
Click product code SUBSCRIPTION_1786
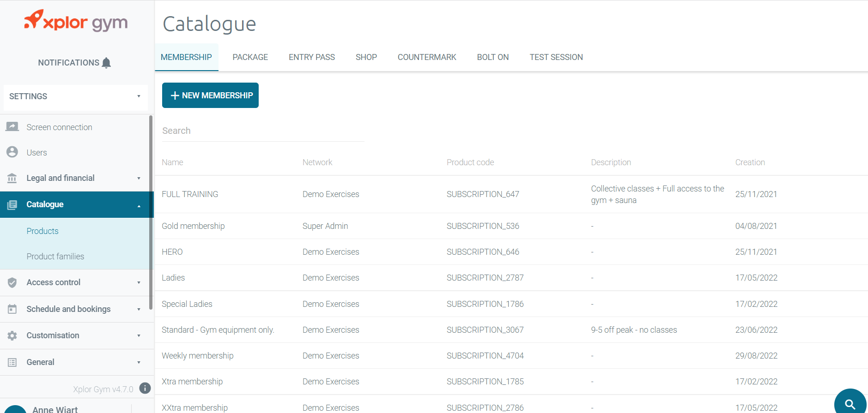(x=485, y=304)
